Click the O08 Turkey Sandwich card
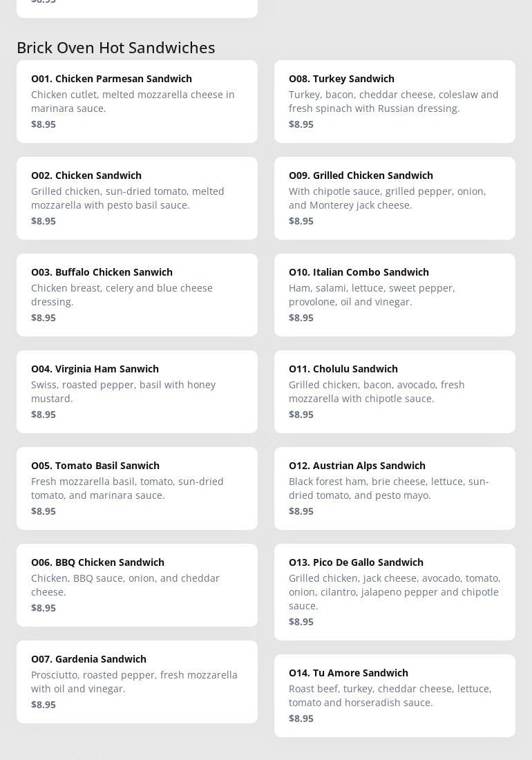The width and height of the screenshot is (532, 760). 342,79
